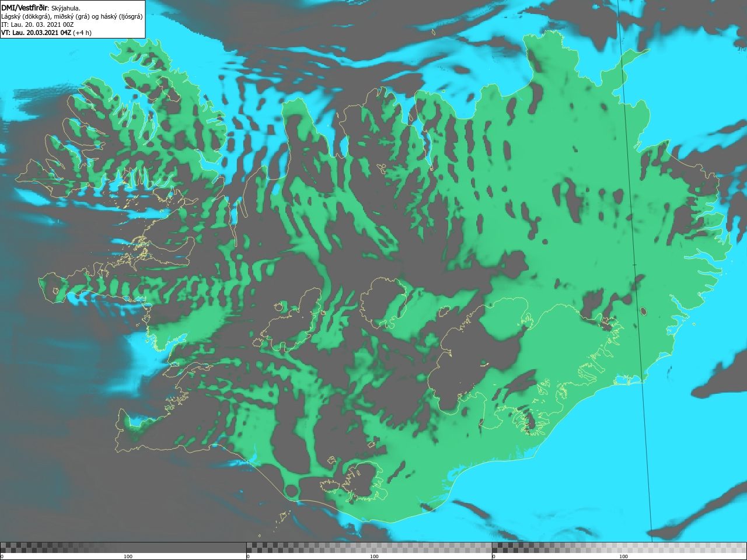Click the 'VT: Lau. 20.03.2021 04Z' line
This screenshot has height=560, width=747.
(x=46, y=33)
